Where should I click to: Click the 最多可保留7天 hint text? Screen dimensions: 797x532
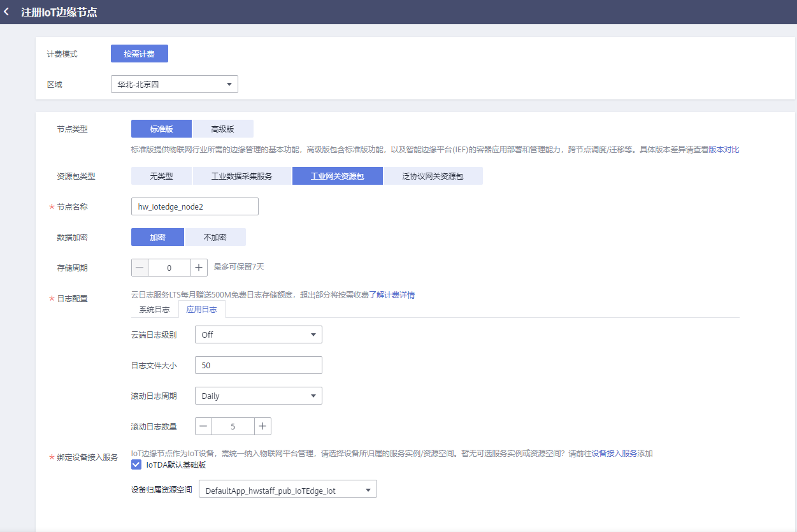pyautogui.click(x=239, y=267)
